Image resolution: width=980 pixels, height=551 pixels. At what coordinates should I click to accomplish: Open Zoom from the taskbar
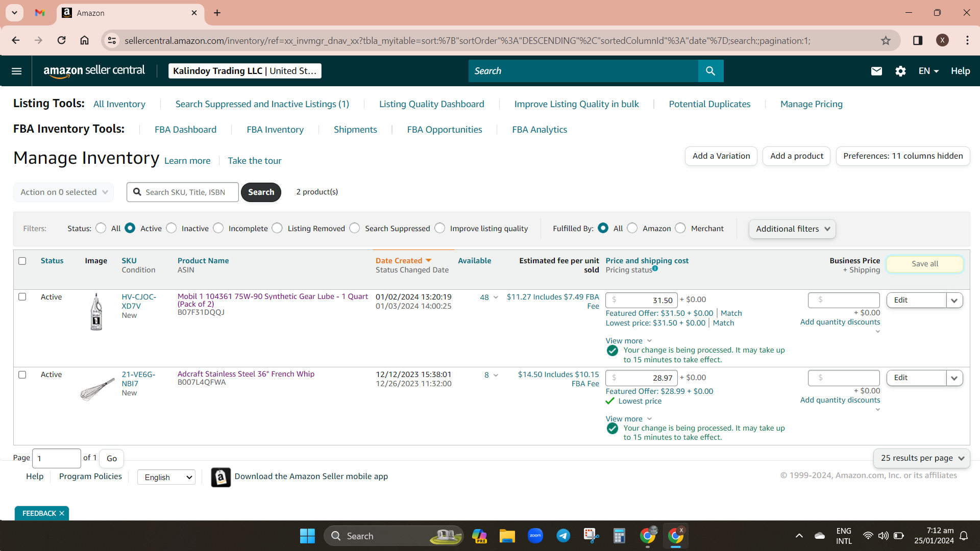coord(535,536)
